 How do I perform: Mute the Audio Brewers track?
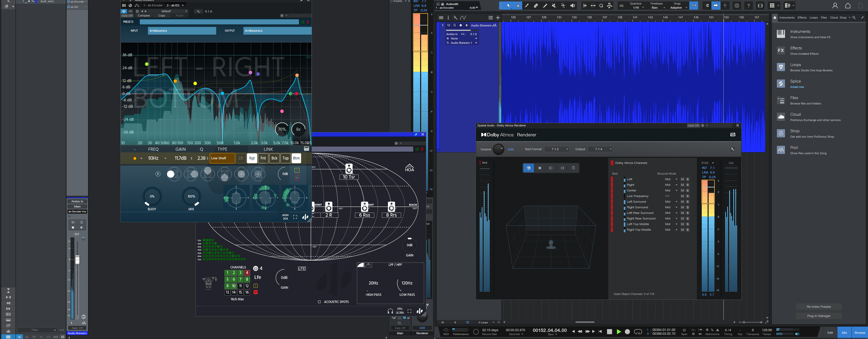pyautogui.click(x=449, y=25)
